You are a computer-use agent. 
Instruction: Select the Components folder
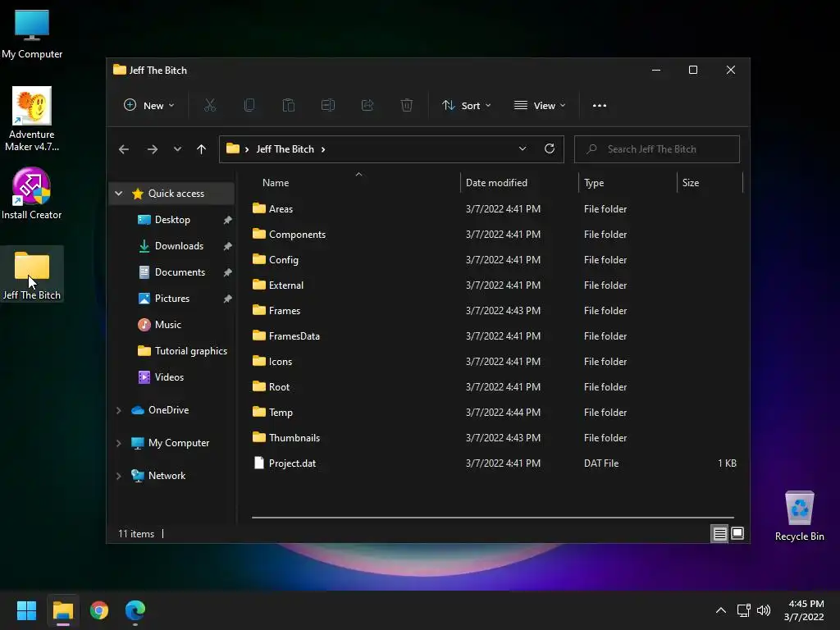click(x=494, y=234)
